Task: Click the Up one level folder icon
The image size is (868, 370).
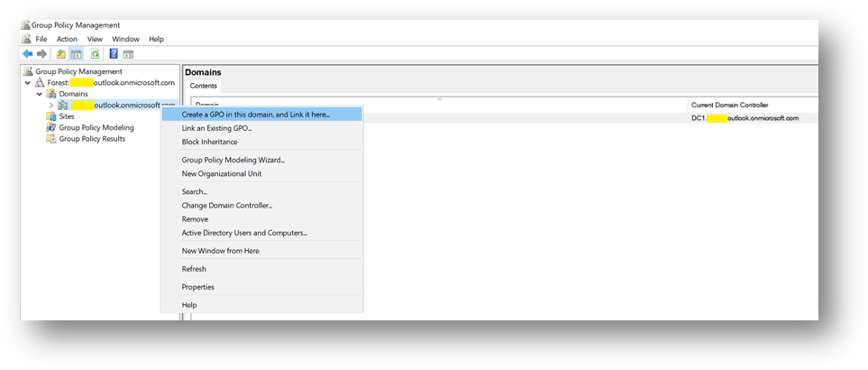Action: [x=61, y=54]
